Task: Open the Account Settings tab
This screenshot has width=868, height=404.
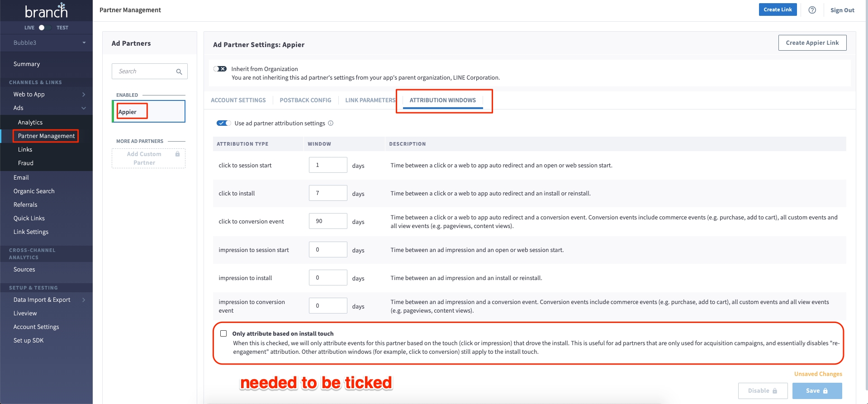Action: pyautogui.click(x=238, y=100)
